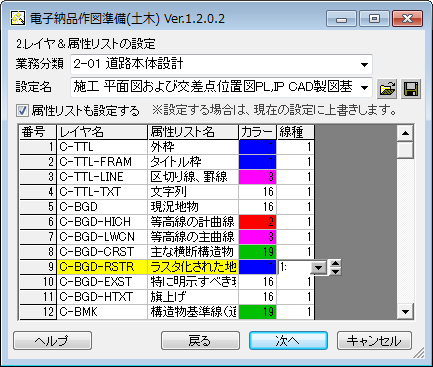Viewport: 433px width, 367px height.
Task: Click the 旗上げ attribute list cell
Action: 193,297
